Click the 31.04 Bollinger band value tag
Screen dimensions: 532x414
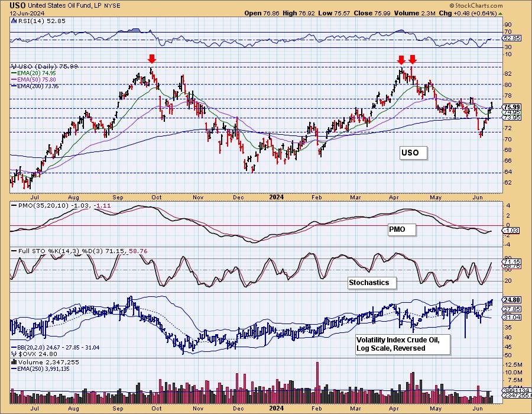tap(512, 317)
